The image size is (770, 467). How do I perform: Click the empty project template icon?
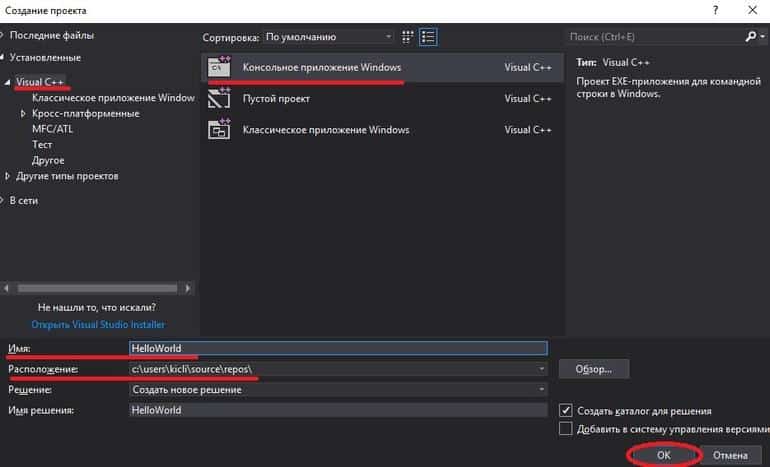(219, 98)
